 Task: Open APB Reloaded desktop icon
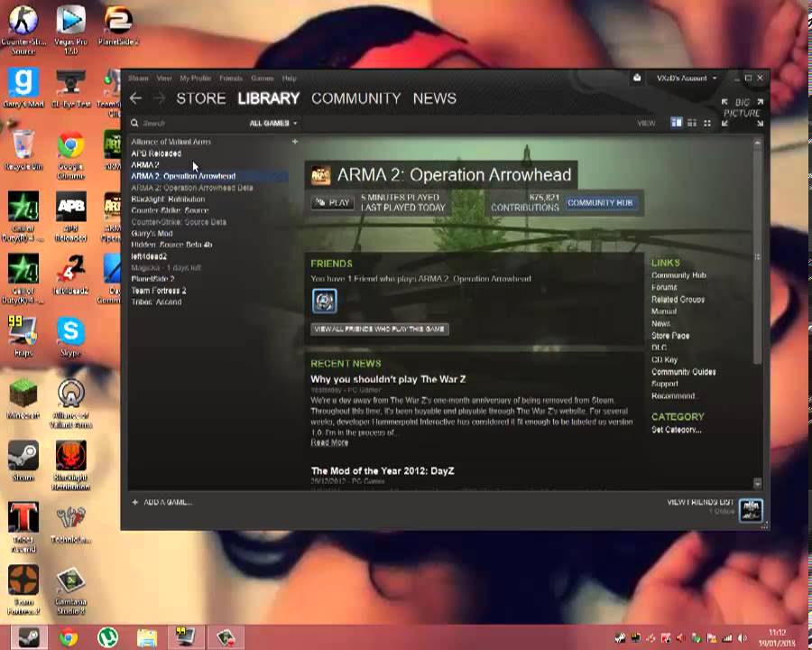pyautogui.click(x=71, y=217)
